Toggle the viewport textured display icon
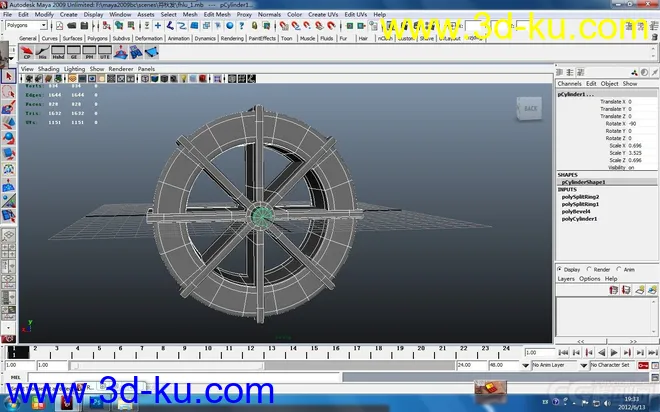Screen dimensions: 660x412 174,79
